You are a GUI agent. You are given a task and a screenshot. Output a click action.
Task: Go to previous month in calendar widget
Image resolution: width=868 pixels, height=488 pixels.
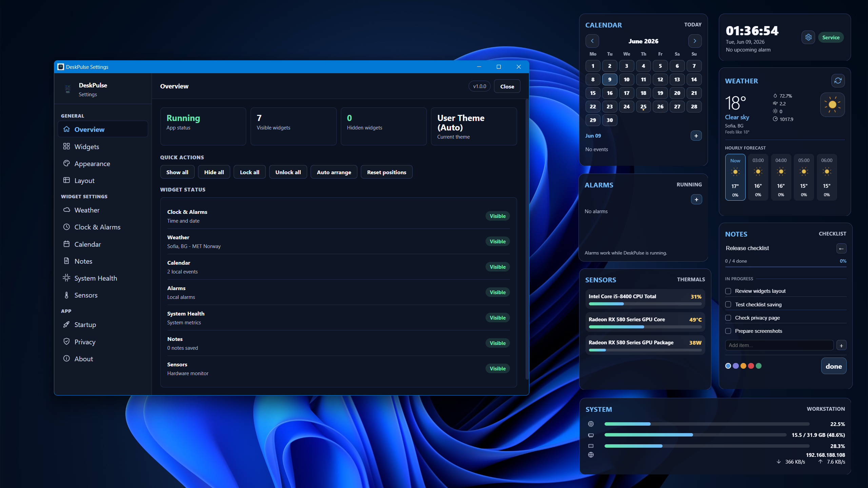[x=592, y=41]
